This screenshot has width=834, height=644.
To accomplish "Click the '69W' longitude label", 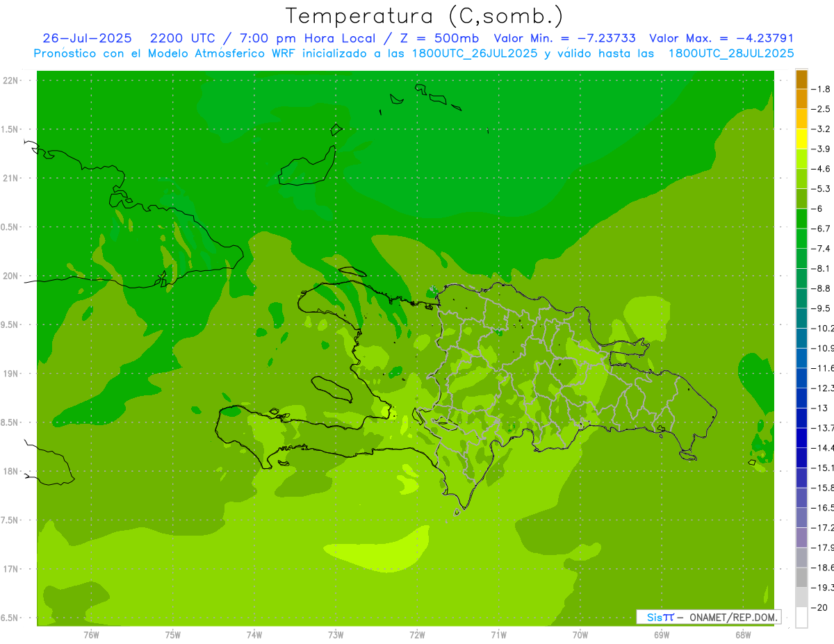I will (x=662, y=635).
